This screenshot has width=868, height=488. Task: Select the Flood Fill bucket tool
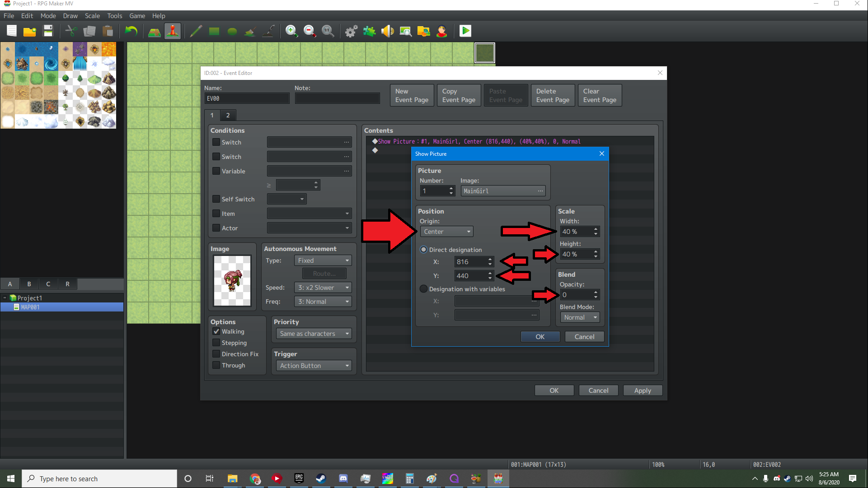[x=250, y=31]
